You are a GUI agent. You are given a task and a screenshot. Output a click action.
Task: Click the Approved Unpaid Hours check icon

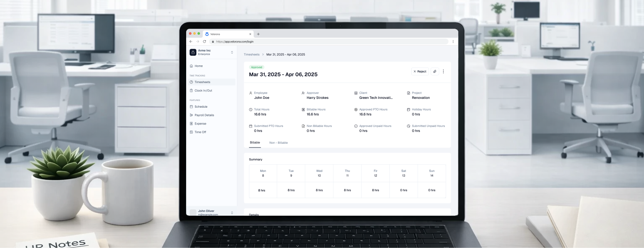click(356, 126)
